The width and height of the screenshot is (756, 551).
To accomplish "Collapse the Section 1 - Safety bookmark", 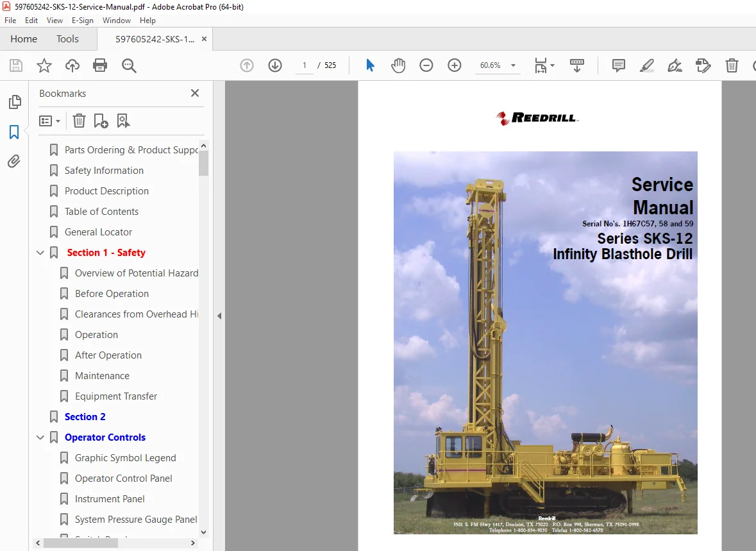I will click(x=40, y=252).
